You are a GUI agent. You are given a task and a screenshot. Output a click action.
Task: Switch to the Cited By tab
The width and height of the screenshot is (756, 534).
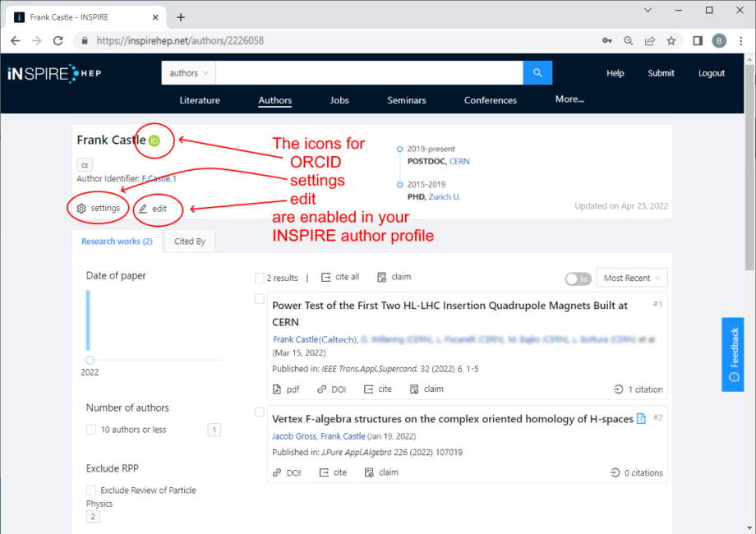[x=190, y=241]
